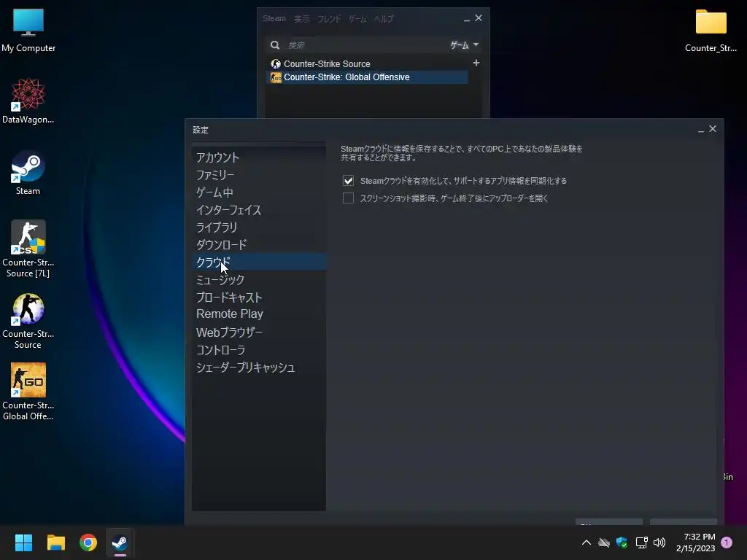Screen dimensions: 747x560
Task: Disable the Steamクラウド sync checkbox
Action: [348, 181]
